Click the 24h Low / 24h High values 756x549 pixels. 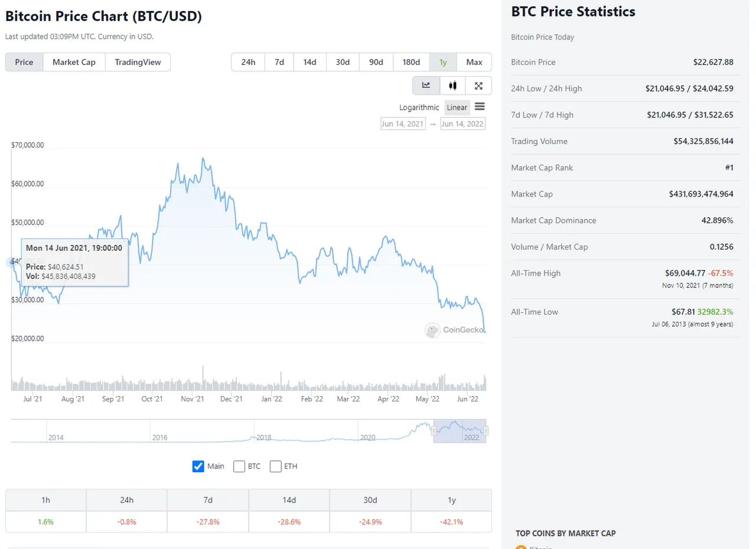(x=689, y=89)
